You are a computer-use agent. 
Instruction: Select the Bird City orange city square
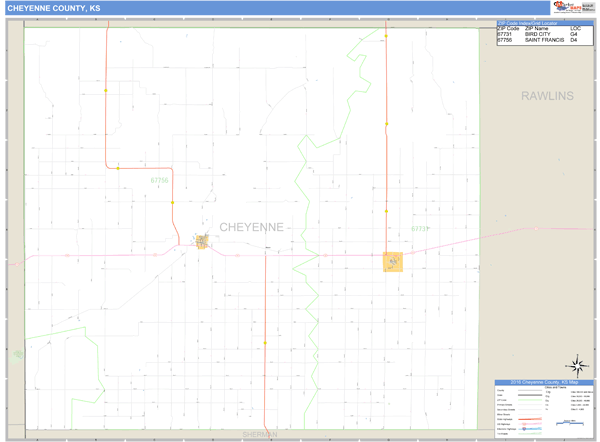(x=393, y=262)
